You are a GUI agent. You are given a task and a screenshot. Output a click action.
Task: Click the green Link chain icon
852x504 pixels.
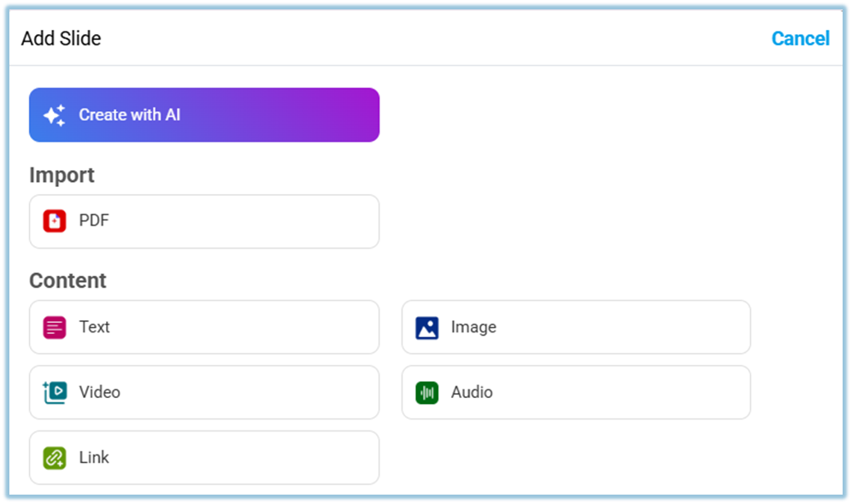coord(55,458)
